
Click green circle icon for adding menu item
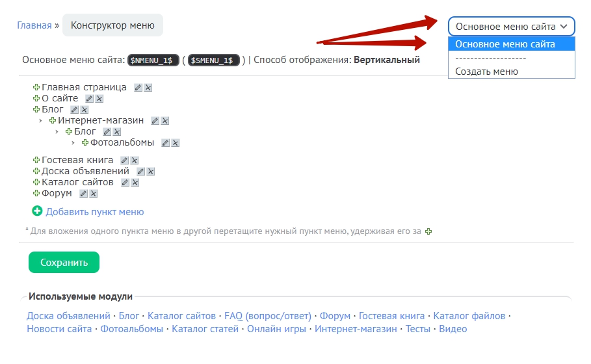coord(37,211)
